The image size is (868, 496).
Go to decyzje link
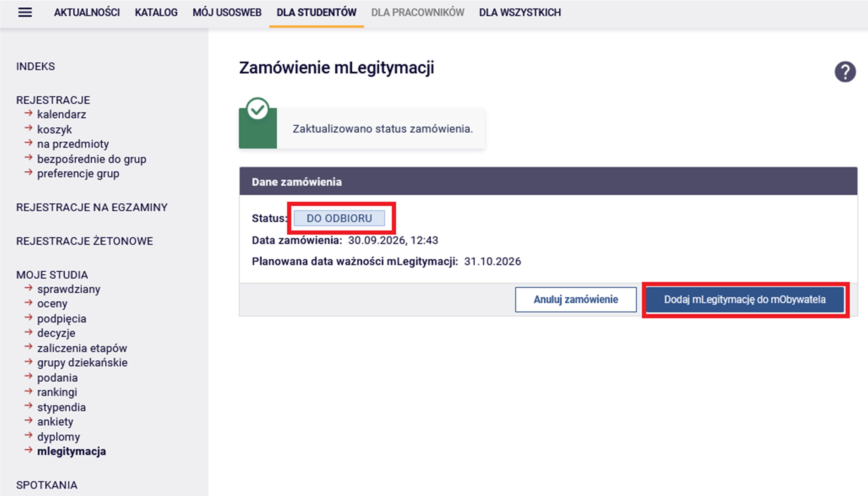[x=56, y=333]
